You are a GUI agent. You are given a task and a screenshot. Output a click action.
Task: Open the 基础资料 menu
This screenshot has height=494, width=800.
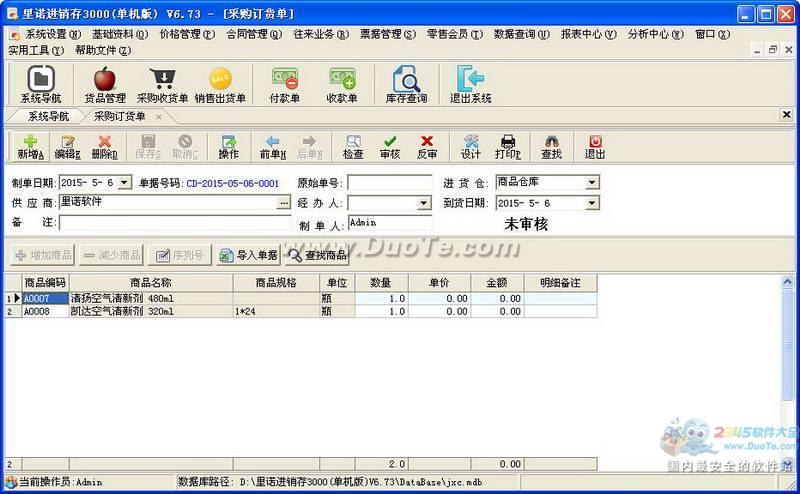pos(120,34)
